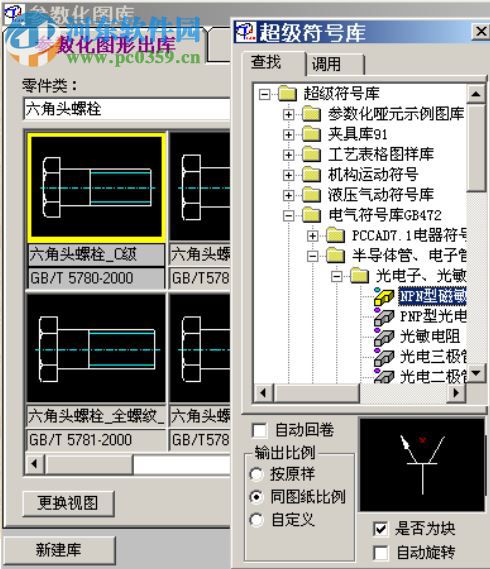The height and width of the screenshot is (569, 490).
Task: Click the 新建库 button
Action: [x=59, y=549]
